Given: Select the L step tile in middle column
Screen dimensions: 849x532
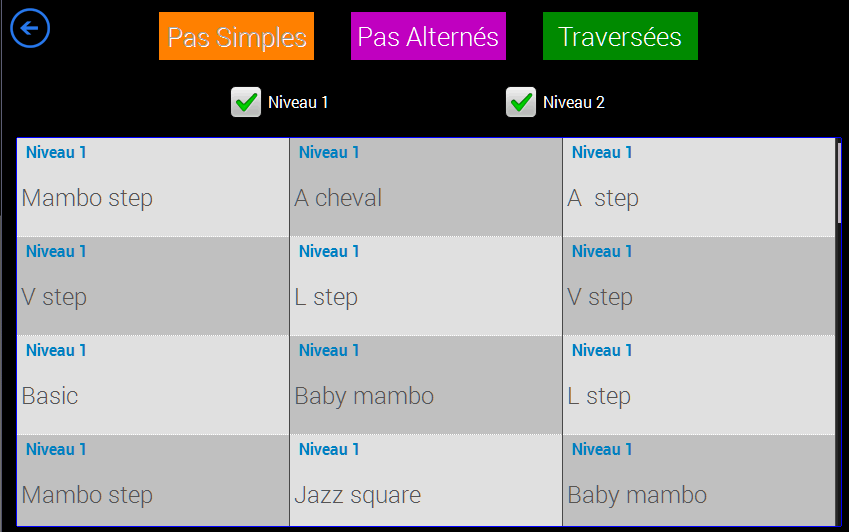Looking at the screenshot, I should pyautogui.click(x=425, y=286).
